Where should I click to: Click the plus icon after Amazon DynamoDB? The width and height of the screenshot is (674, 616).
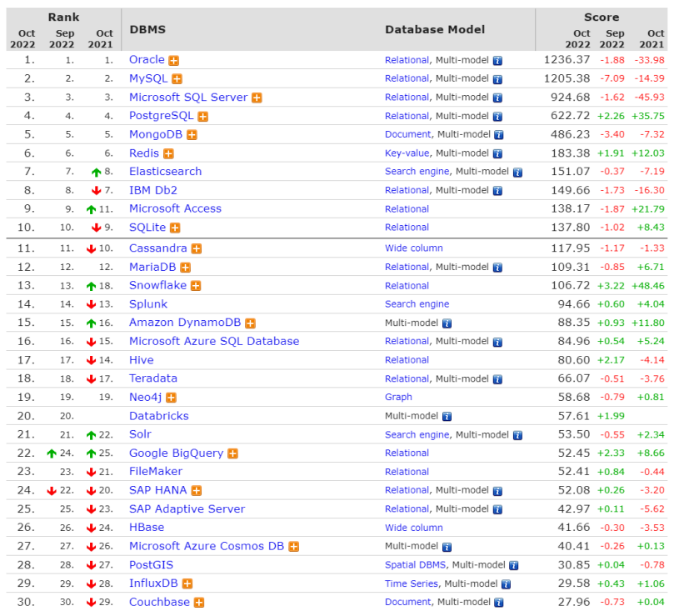tap(250, 323)
